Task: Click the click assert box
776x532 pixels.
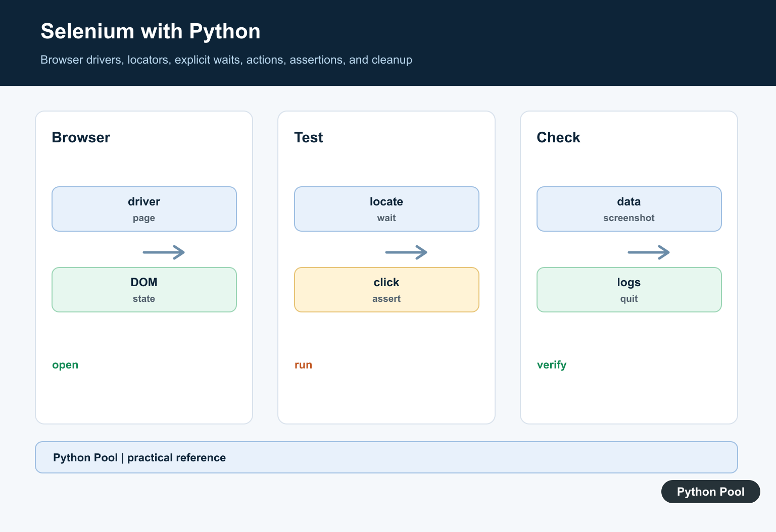Action: click(386, 290)
